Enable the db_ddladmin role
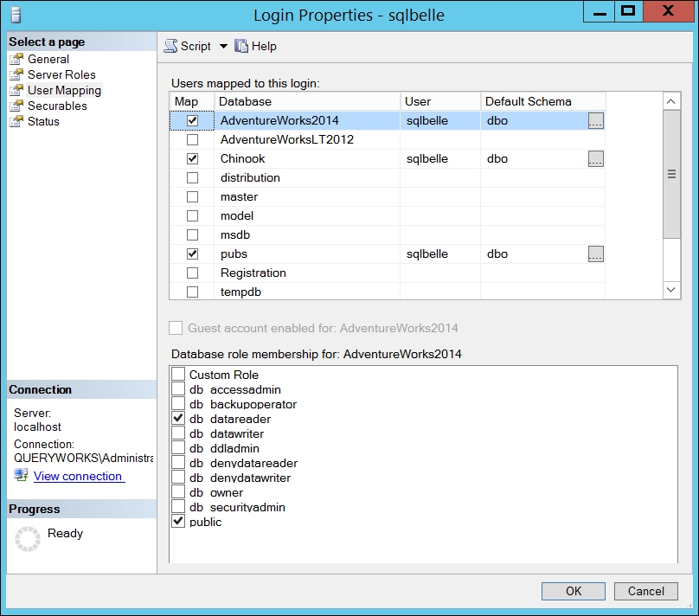The width and height of the screenshot is (699, 616). [x=178, y=447]
